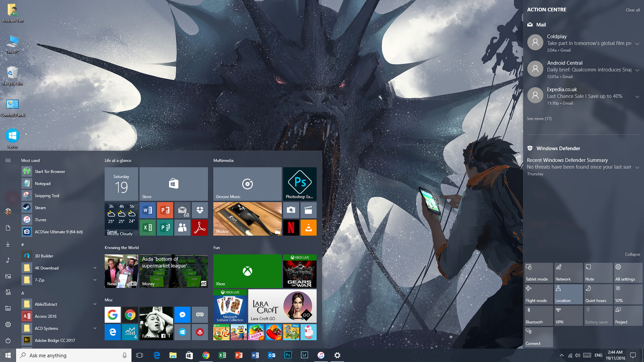This screenshot has width=644, height=362.
Task: Toggle Quiet hours quick action
Action: pos(599,294)
